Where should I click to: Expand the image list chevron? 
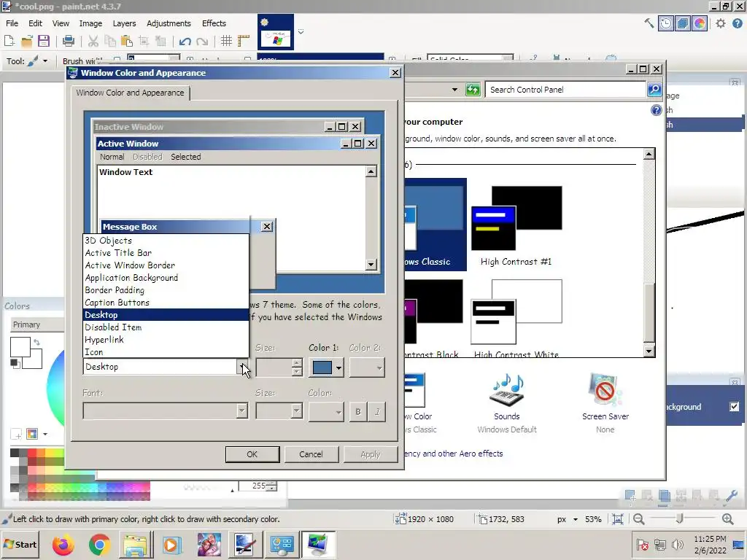click(301, 31)
